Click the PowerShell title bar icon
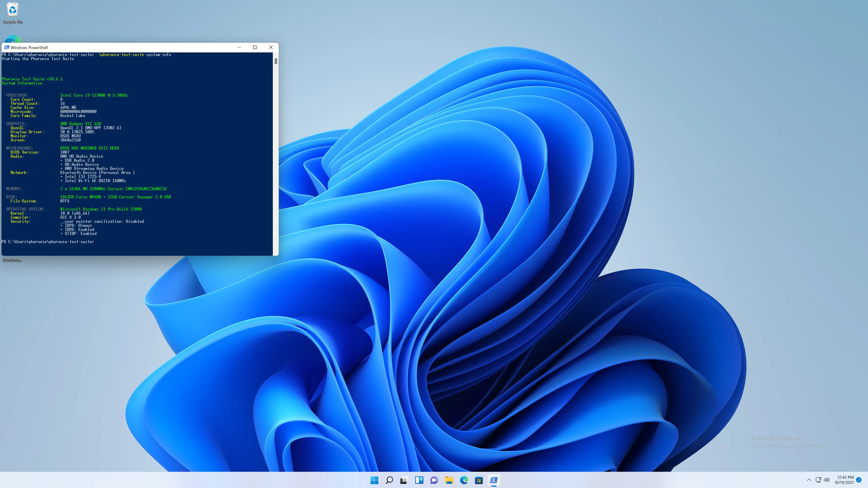Viewport: 868px width, 488px height. pyautogui.click(x=6, y=47)
